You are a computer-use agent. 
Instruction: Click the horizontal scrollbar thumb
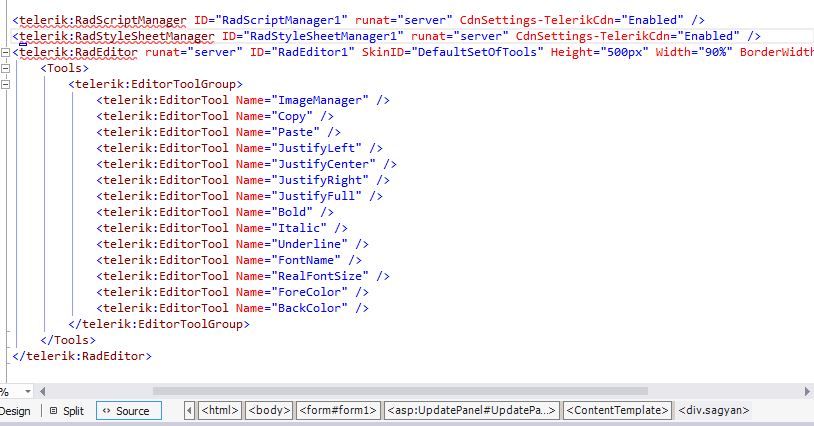(x=400, y=391)
